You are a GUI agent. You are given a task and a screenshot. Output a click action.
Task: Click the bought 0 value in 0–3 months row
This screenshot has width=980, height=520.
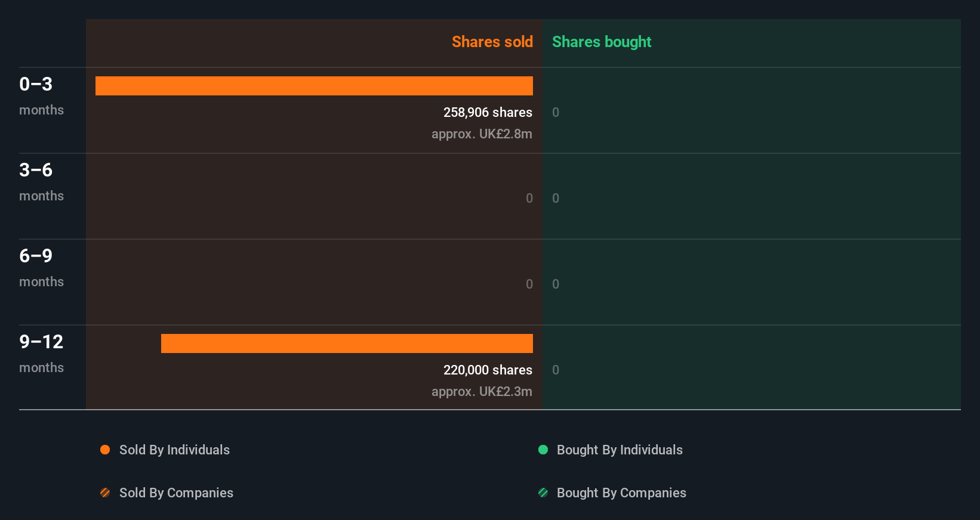556,112
